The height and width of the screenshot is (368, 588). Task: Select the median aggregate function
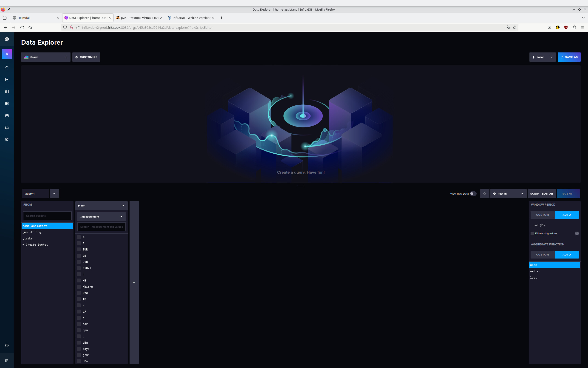pyautogui.click(x=554, y=271)
